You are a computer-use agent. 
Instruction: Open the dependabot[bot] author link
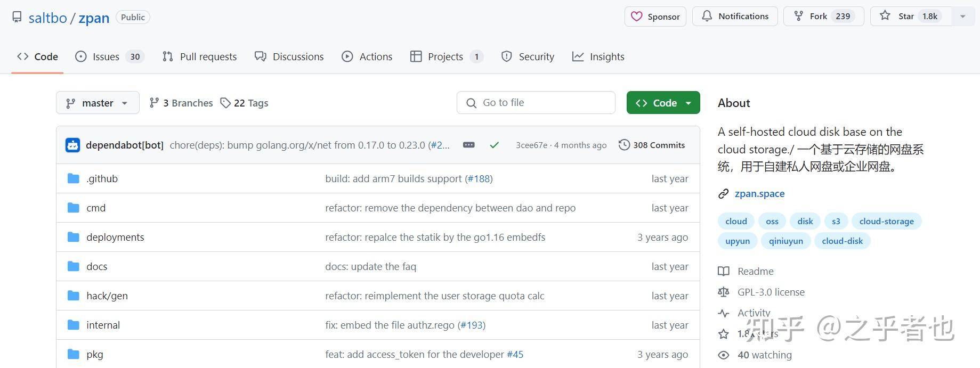click(x=125, y=145)
